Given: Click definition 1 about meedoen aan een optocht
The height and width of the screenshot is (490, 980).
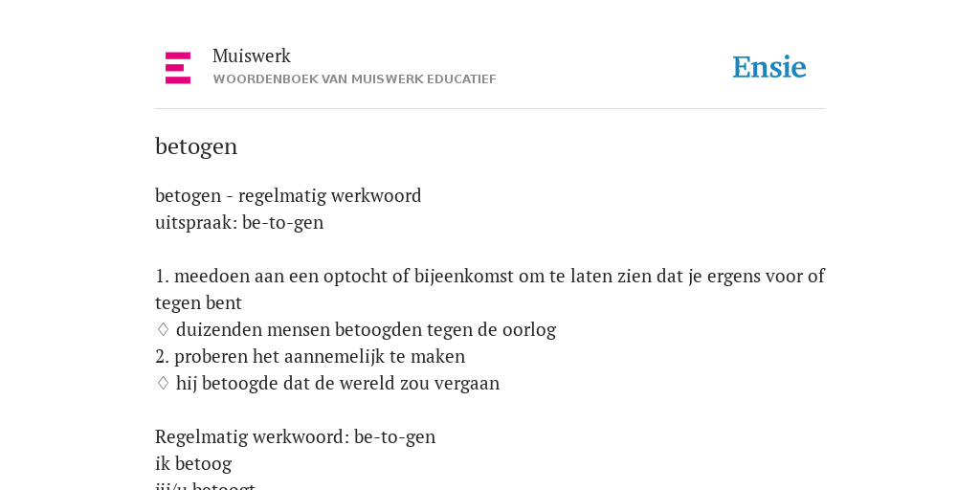Looking at the screenshot, I should [x=490, y=289].
